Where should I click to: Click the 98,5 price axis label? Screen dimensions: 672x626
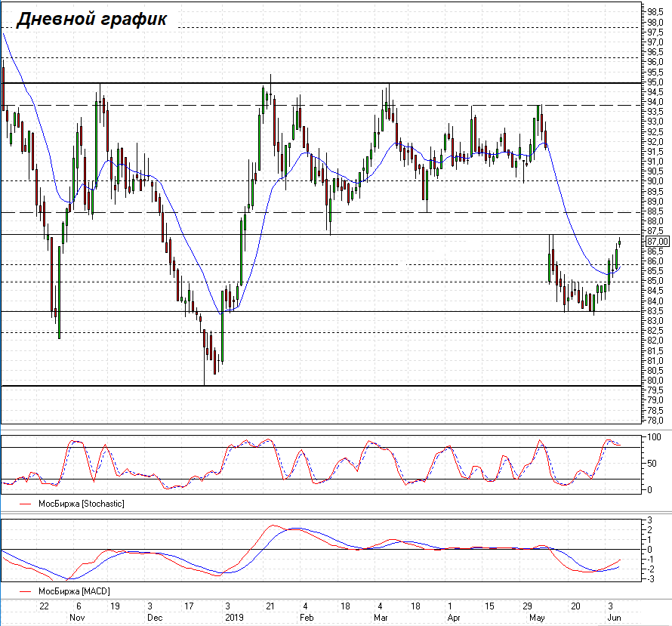[655, 12]
